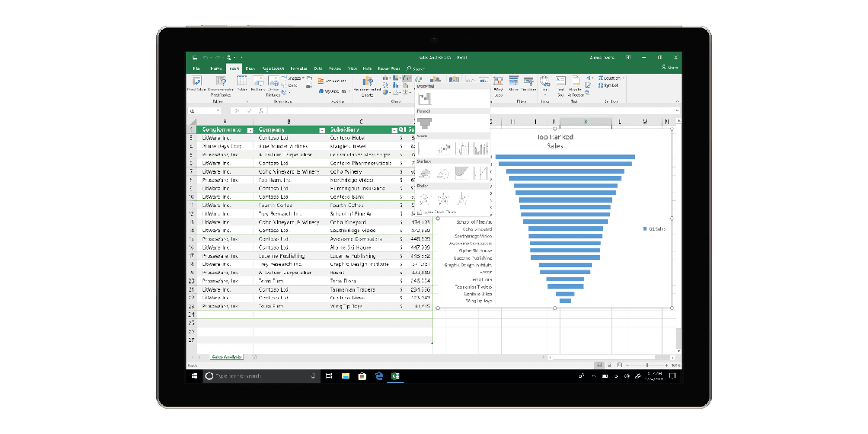Click the Windows taskbar search box
The height and width of the screenshot is (434, 868).
pyautogui.click(x=261, y=376)
